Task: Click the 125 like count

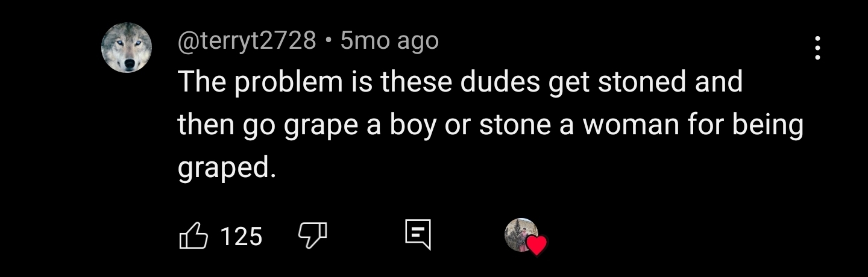Action: point(241,237)
